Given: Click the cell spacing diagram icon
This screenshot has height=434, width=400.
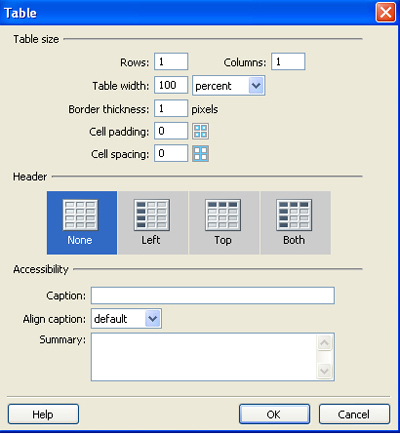Looking at the screenshot, I should [200, 153].
